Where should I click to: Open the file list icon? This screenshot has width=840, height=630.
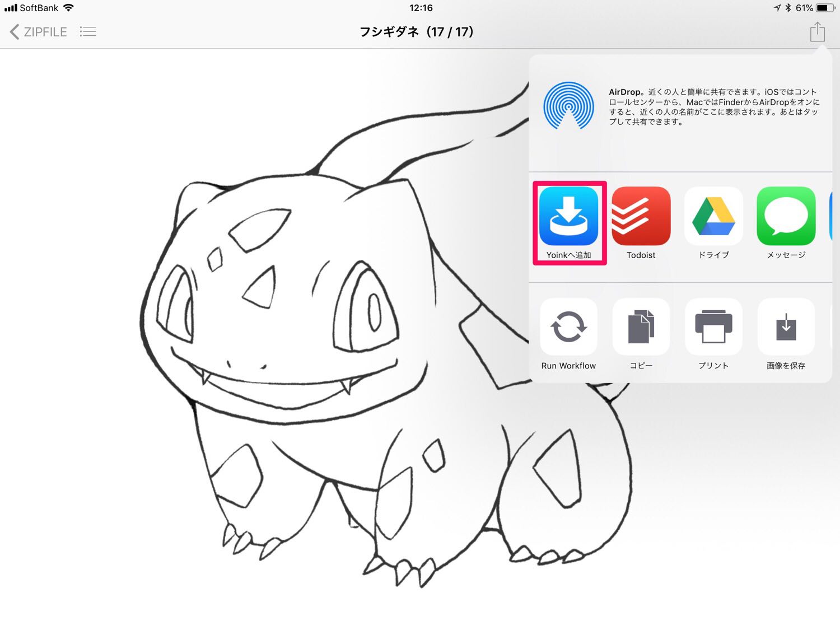[x=88, y=32]
